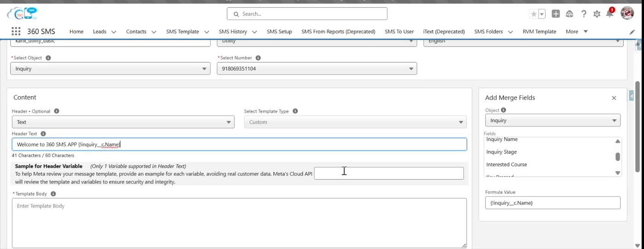Open the SMS Template tab
644x249 pixels.
(183, 32)
